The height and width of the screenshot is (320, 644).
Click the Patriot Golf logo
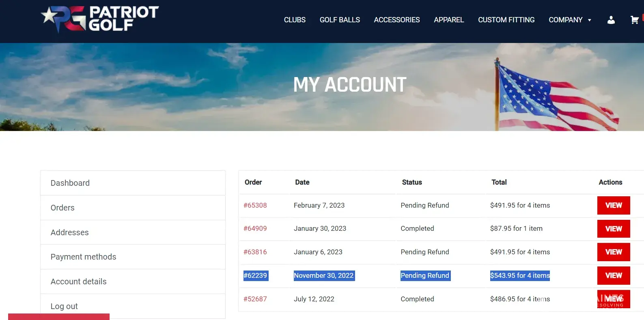(100, 19)
